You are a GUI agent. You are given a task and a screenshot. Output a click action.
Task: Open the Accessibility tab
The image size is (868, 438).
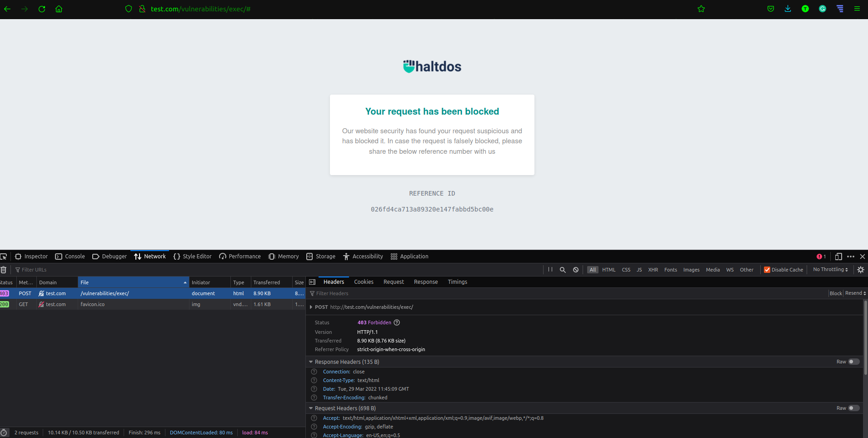pyautogui.click(x=363, y=257)
